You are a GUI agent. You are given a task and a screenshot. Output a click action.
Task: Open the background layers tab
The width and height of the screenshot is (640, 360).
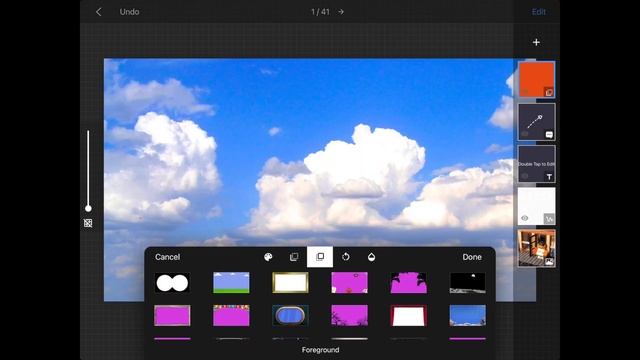click(294, 257)
